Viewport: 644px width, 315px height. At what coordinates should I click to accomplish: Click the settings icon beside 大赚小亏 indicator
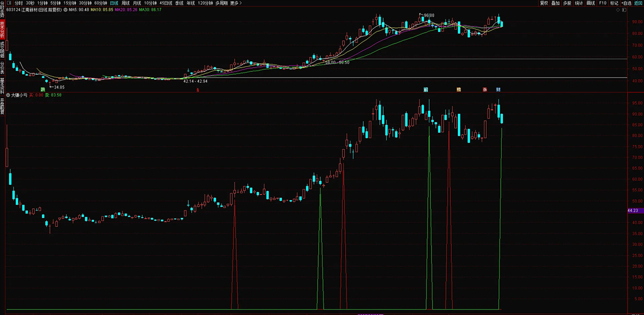tap(8, 95)
